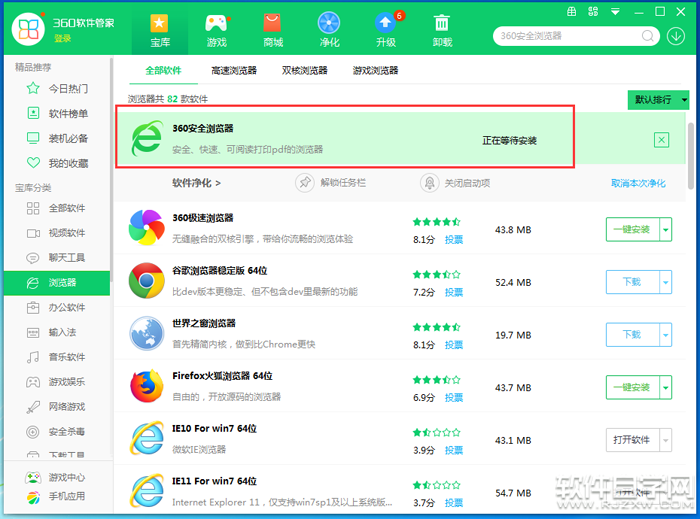
Task: Click 一键安装 for Firefox火狐浏览器
Action: (633, 387)
